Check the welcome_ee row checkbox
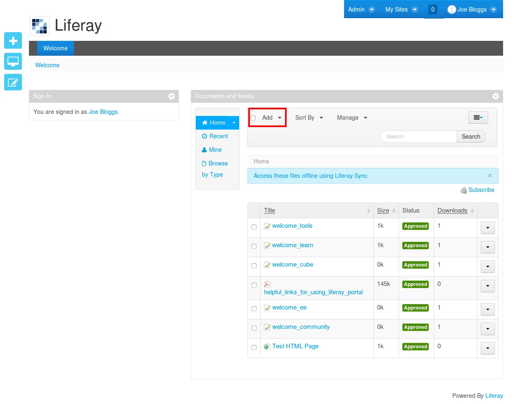 (x=254, y=309)
